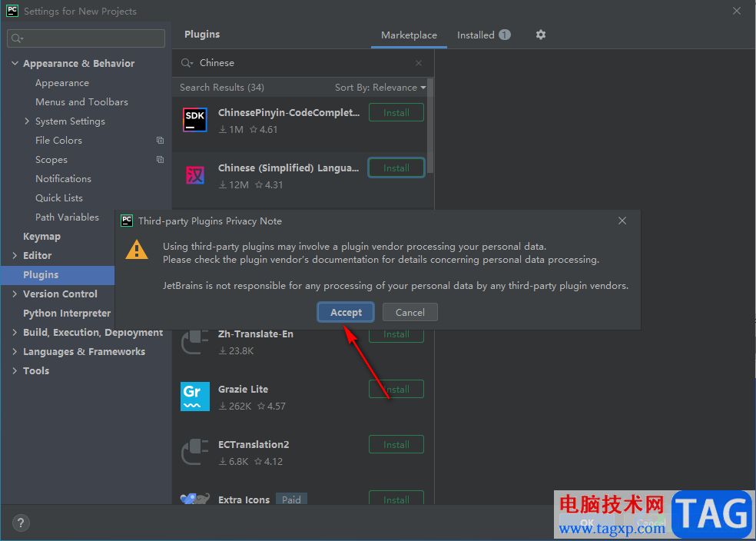Click Grazie Lite plugin name
Image resolution: width=756 pixels, height=541 pixels.
pyautogui.click(x=243, y=389)
